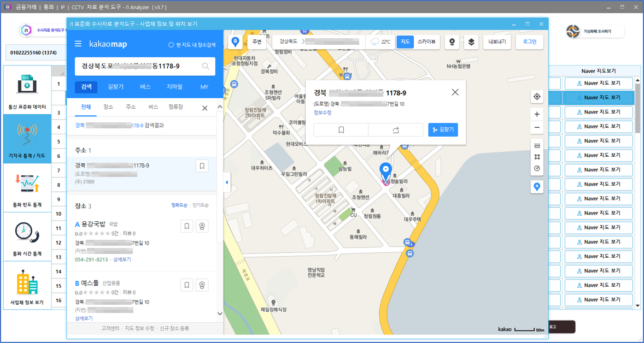Viewport: 644px width, 343px height.
Task: Clear search results with the X button
Action: pyautogui.click(x=204, y=108)
